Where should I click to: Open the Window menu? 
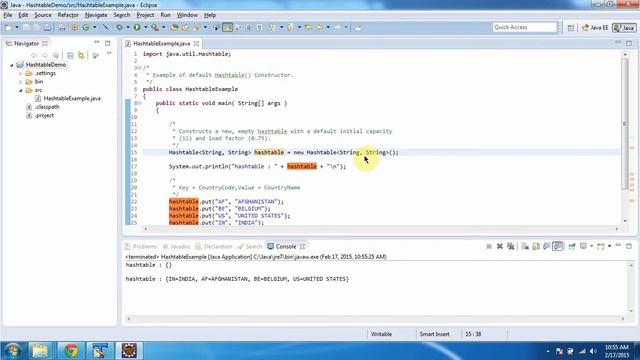pyautogui.click(x=187, y=15)
